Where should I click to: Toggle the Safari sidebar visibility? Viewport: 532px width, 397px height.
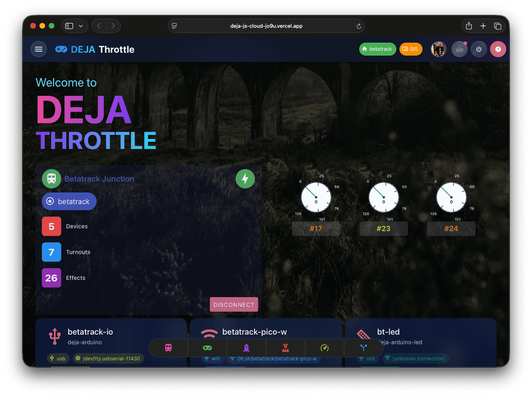(69, 25)
